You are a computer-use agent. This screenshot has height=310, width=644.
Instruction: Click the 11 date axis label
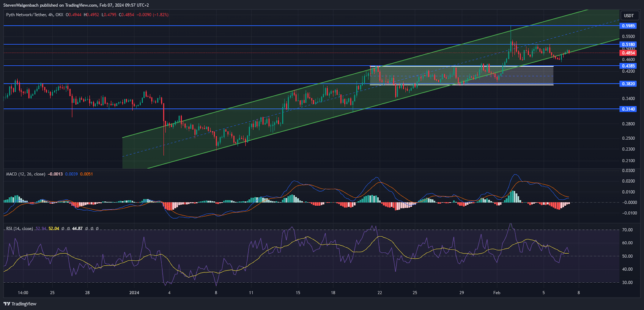(x=251, y=293)
